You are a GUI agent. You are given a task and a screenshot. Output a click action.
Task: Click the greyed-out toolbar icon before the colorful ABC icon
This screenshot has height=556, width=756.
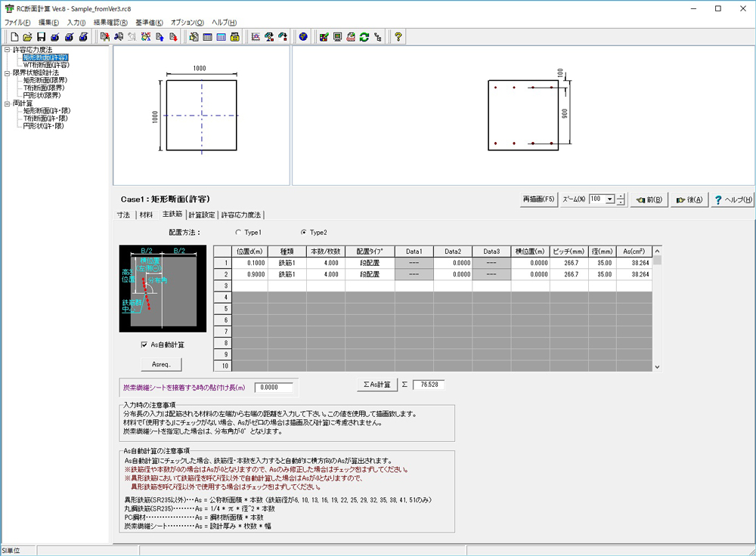click(132, 36)
